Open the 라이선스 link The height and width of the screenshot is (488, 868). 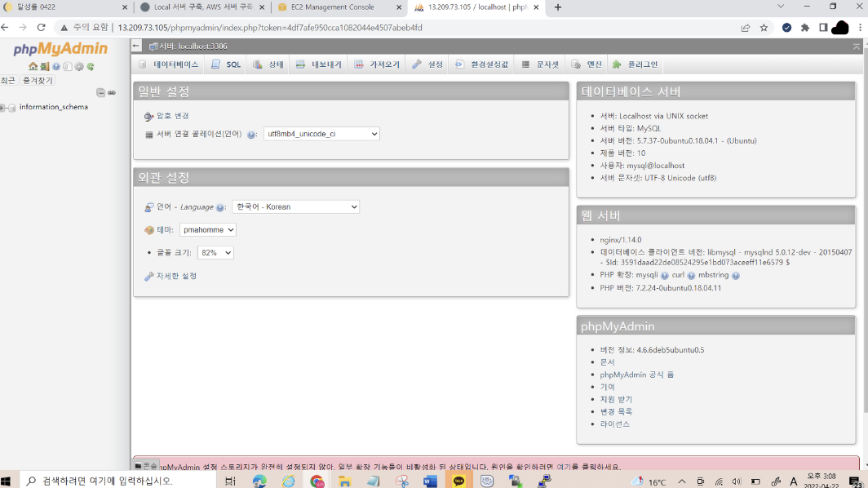point(614,424)
